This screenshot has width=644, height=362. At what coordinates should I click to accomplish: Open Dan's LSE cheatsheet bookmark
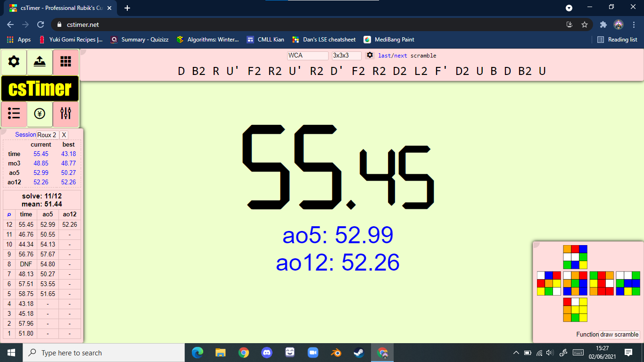[324, 40]
